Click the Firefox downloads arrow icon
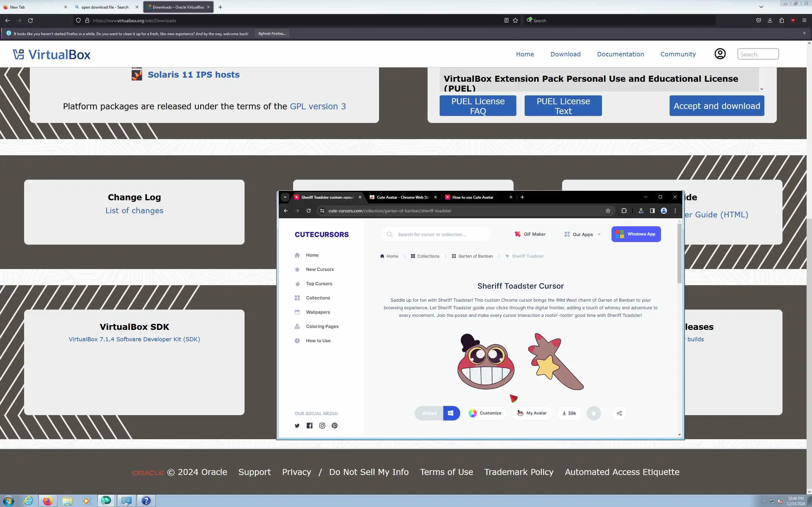This screenshot has height=507, width=812. tap(770, 21)
